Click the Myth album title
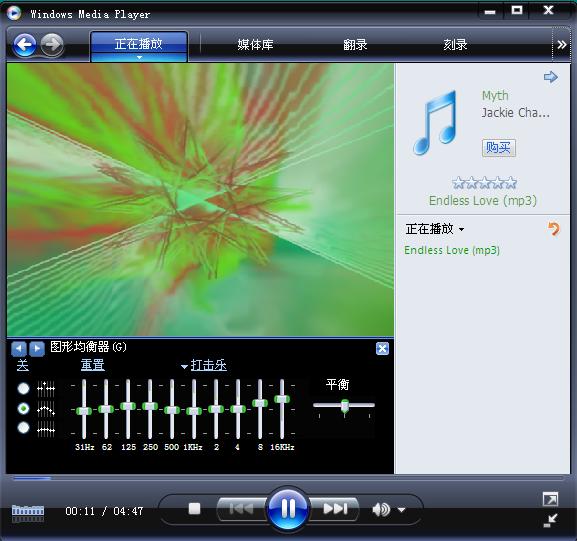577x541 pixels. [495, 96]
